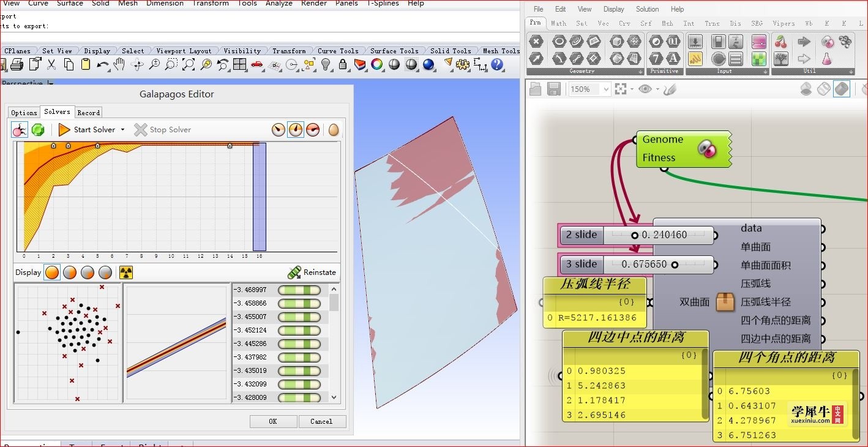Select the Evolutionary Solver sperm icon
The width and height of the screenshot is (868, 447).
tap(20, 130)
